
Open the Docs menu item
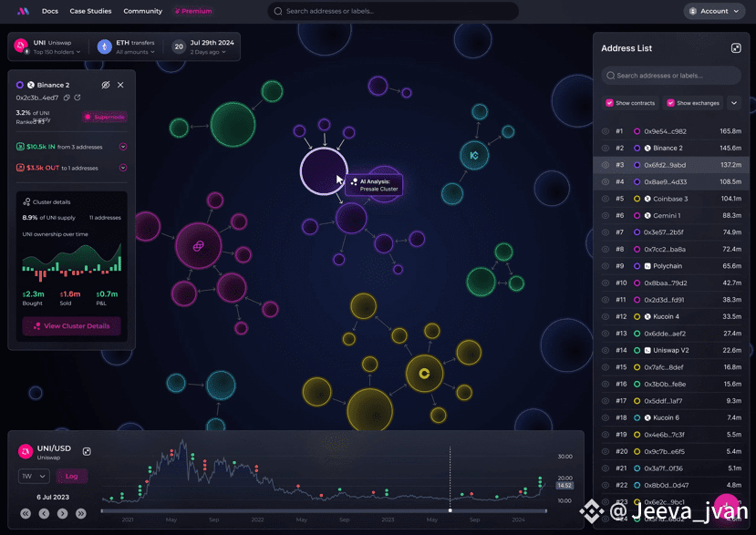(x=49, y=11)
